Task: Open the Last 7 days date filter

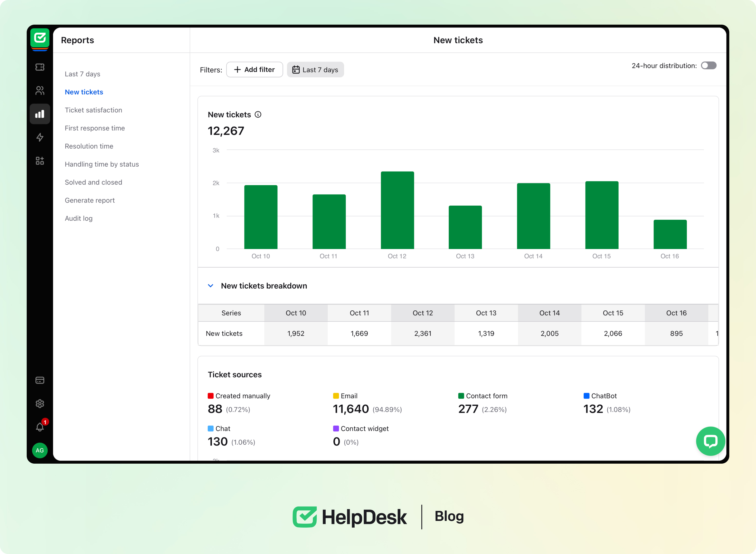Action: click(315, 70)
